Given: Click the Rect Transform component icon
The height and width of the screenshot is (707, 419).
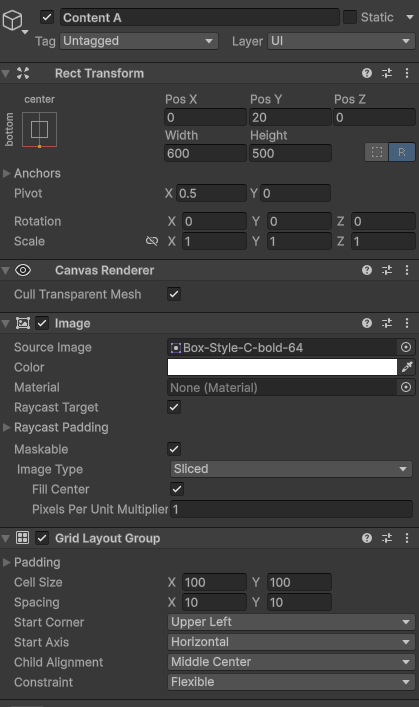Looking at the screenshot, I should pyautogui.click(x=23, y=73).
